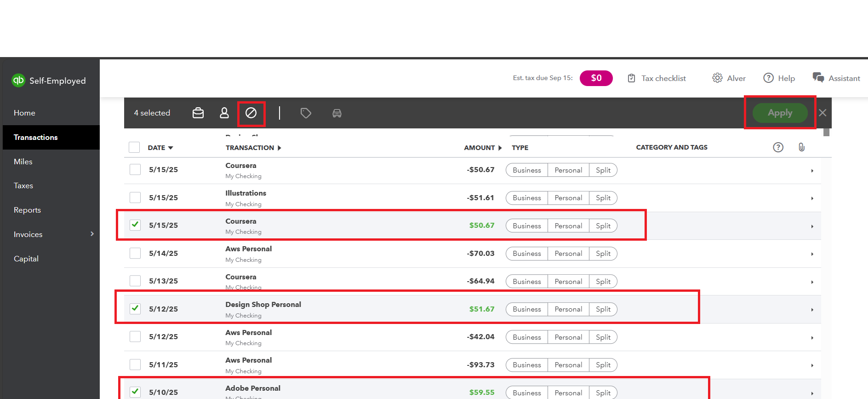Mark Aws Personal -$93.73 as Personal
The image size is (868, 399).
coord(568,365)
